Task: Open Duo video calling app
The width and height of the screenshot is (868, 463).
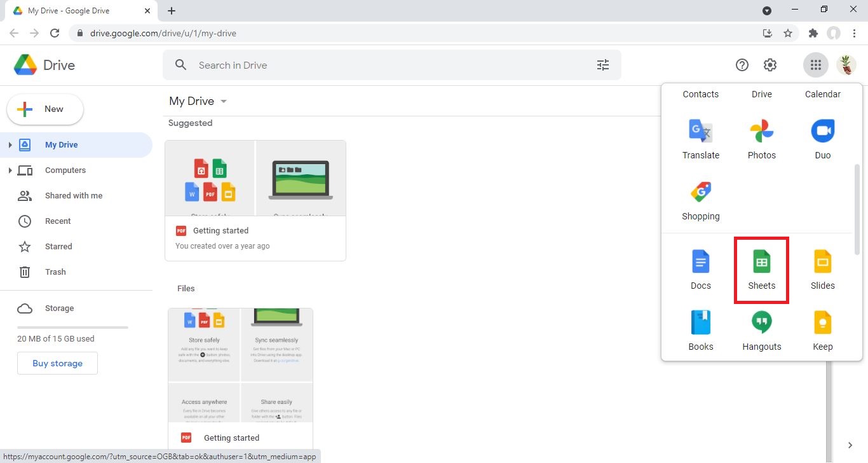Action: (822, 140)
